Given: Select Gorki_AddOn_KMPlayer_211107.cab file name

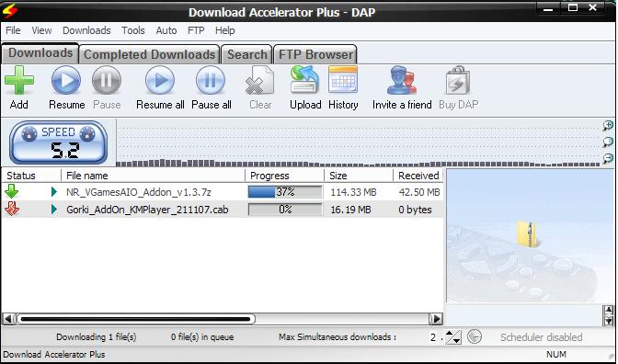Looking at the screenshot, I should [x=147, y=210].
